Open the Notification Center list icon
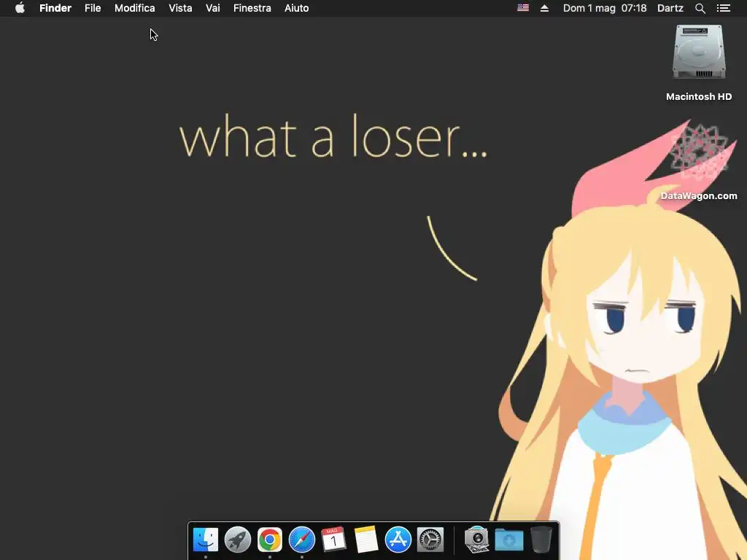Screen dimensions: 747x560 723,8
